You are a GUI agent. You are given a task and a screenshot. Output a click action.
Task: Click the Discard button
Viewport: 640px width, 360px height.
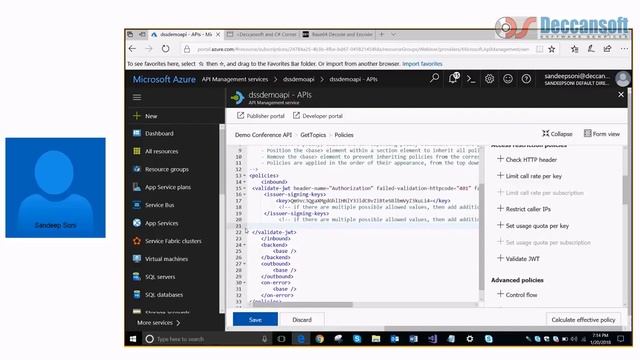point(302,320)
